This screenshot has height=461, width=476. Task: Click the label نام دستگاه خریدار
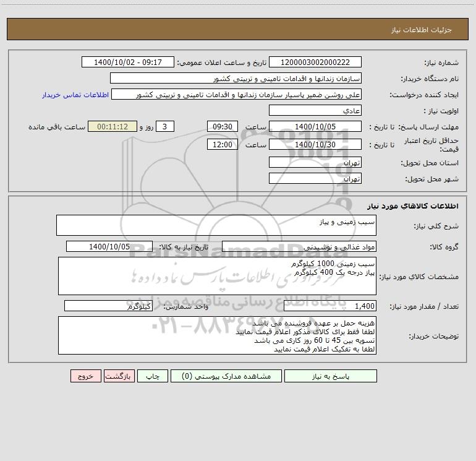(x=430, y=79)
